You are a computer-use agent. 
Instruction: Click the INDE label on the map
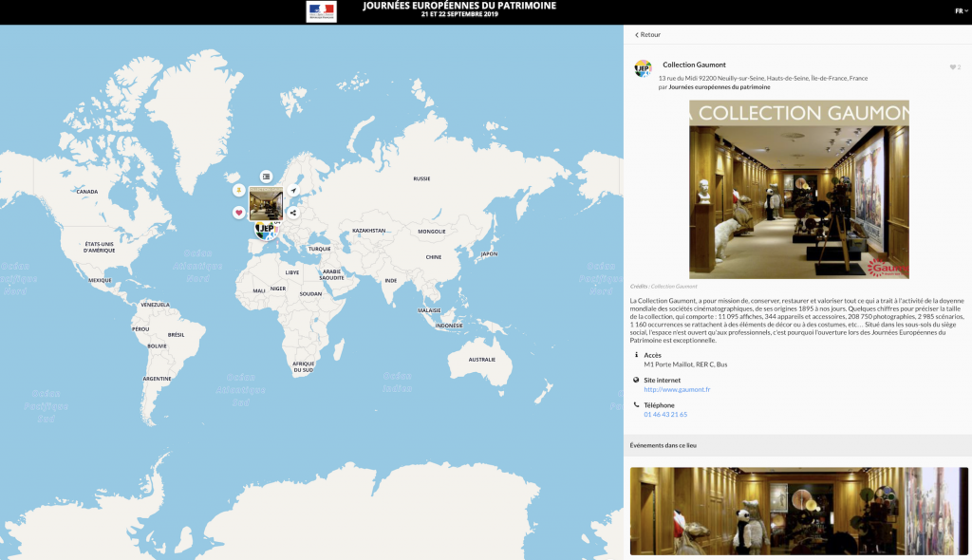point(390,280)
